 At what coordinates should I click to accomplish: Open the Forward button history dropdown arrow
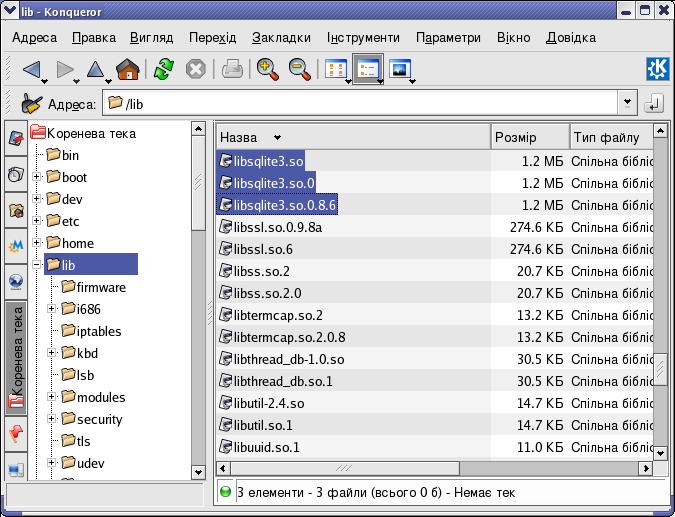tap(77, 81)
